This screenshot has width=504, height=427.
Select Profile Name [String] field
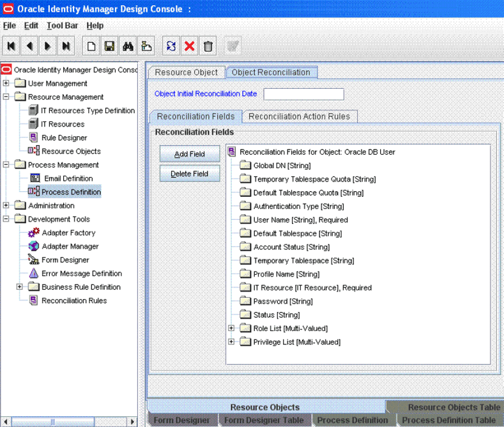point(286,274)
